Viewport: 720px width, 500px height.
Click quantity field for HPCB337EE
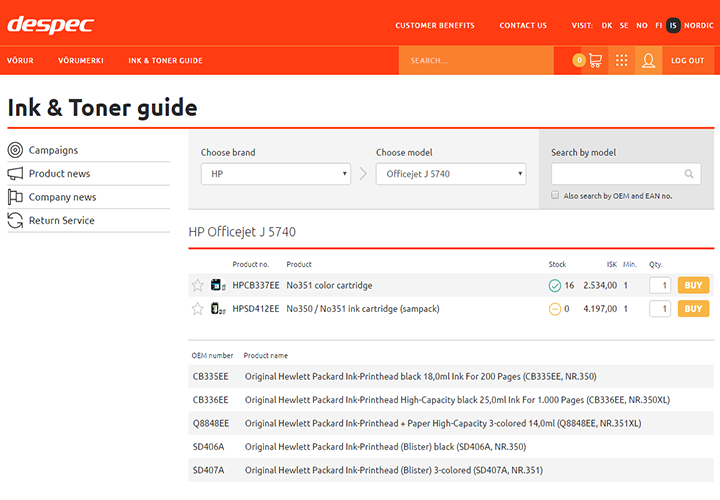660,285
